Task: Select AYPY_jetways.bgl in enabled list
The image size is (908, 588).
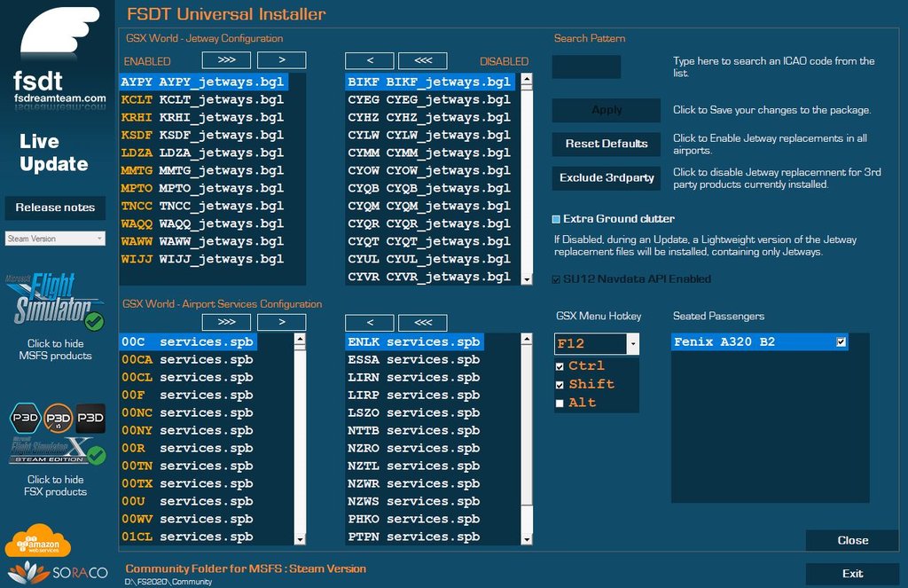Action: tap(203, 82)
